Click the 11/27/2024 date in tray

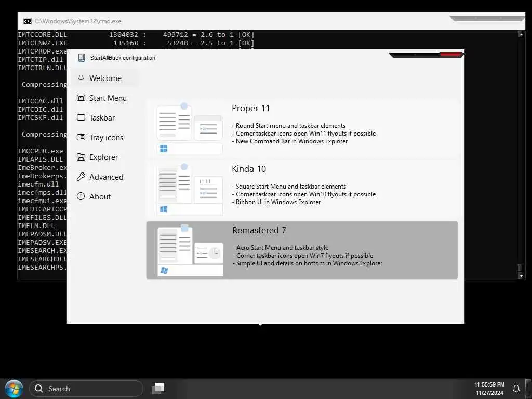pyautogui.click(x=489, y=393)
